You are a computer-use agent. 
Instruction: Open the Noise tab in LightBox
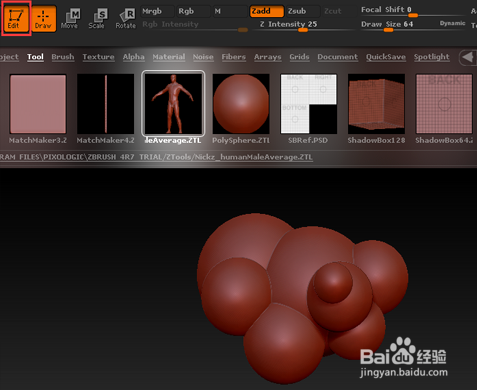203,57
